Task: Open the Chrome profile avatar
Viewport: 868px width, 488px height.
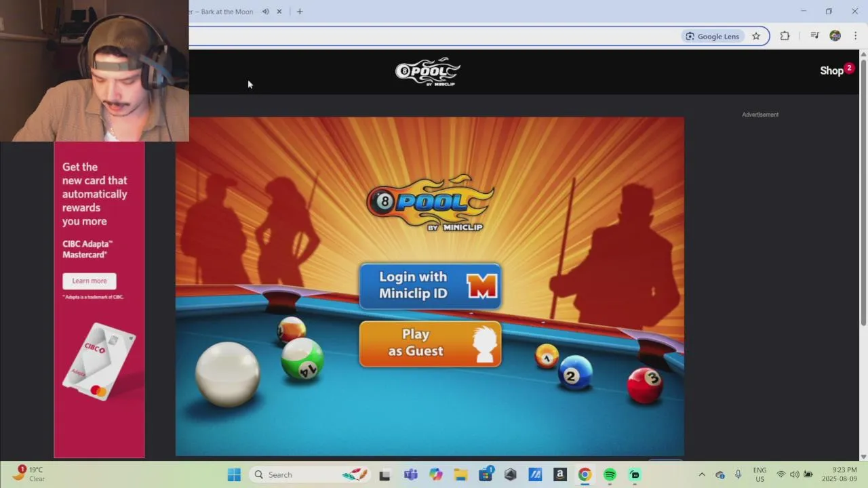Action: pos(835,36)
